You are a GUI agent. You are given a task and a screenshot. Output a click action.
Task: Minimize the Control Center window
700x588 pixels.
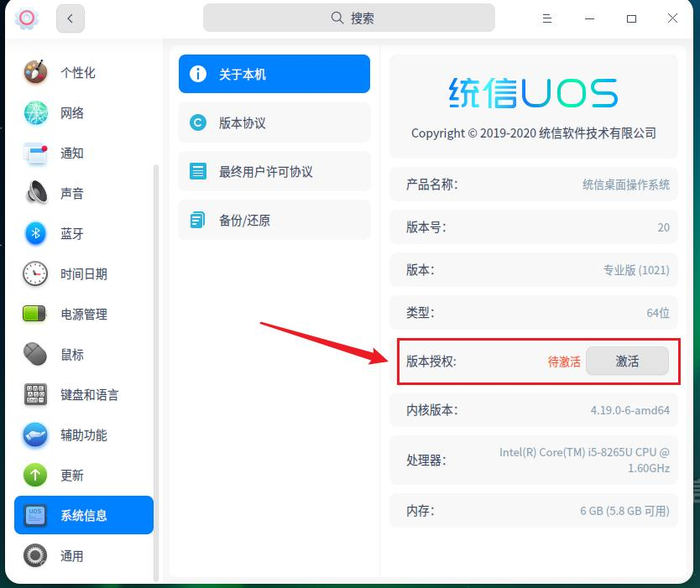click(590, 18)
